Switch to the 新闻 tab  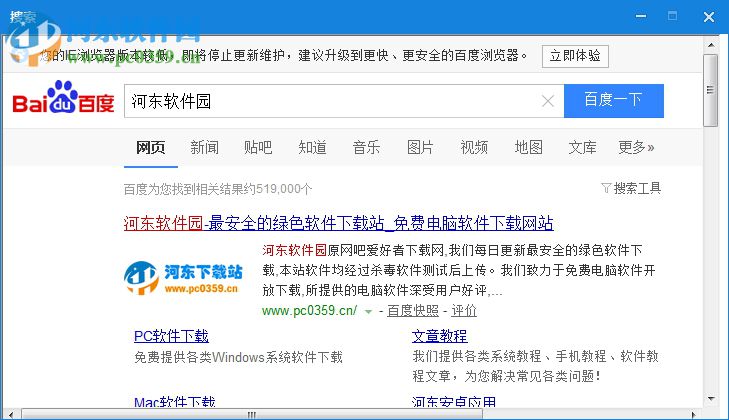click(205, 148)
